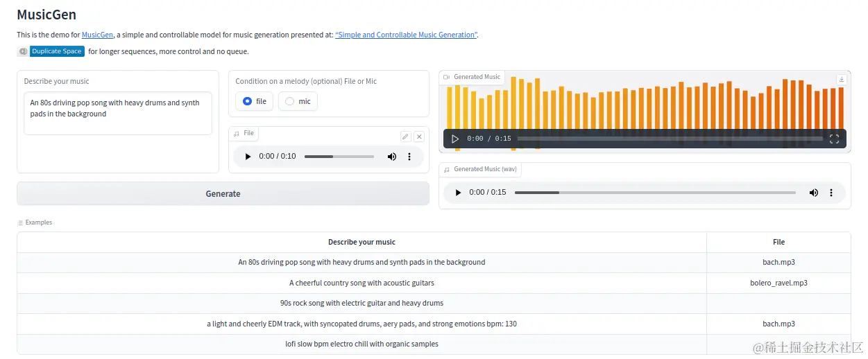This screenshot has width=868, height=359.
Task: Choose the light and cheerly EDM example
Action: [361, 324]
